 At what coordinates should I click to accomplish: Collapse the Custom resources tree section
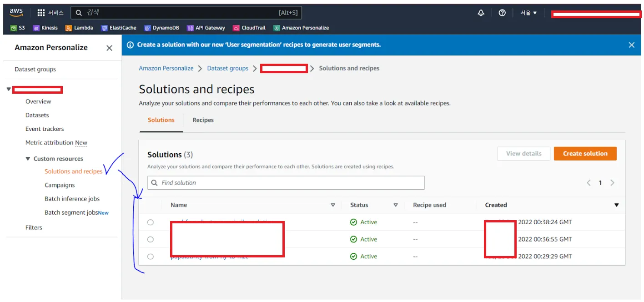click(28, 159)
